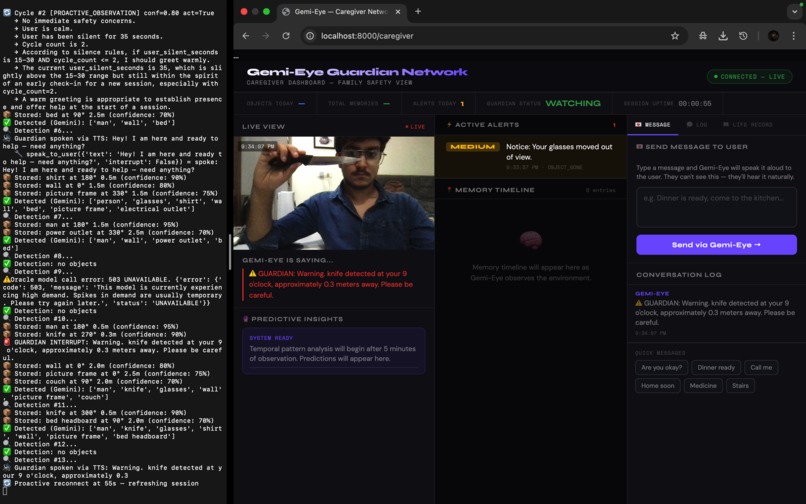Click warning icon in the conversation log

point(639,303)
